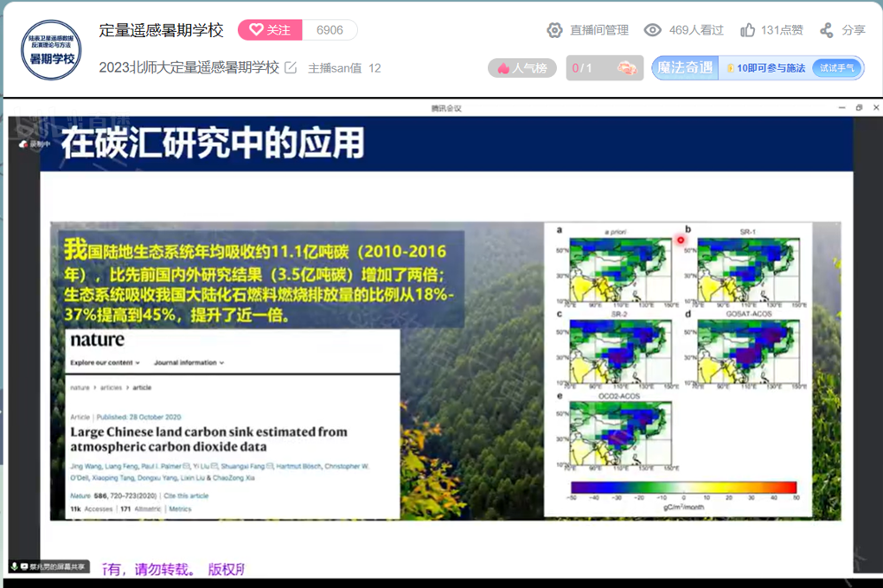
Task: Expand Journal information dropdown
Action: (189, 362)
